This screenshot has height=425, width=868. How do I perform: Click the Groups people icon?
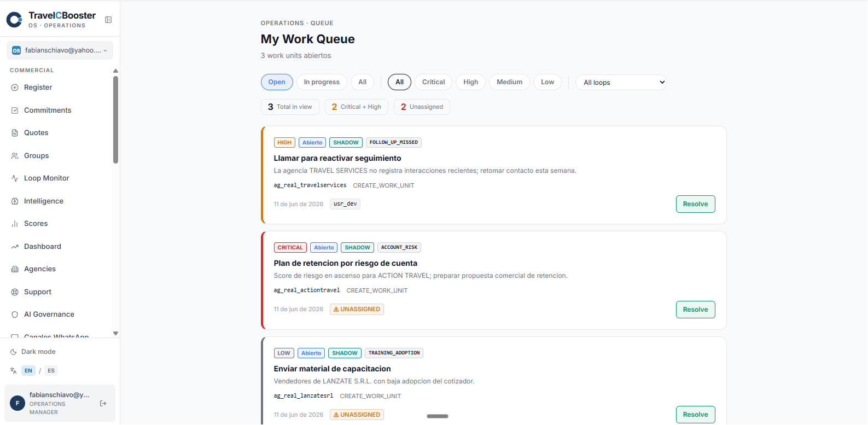coord(15,156)
